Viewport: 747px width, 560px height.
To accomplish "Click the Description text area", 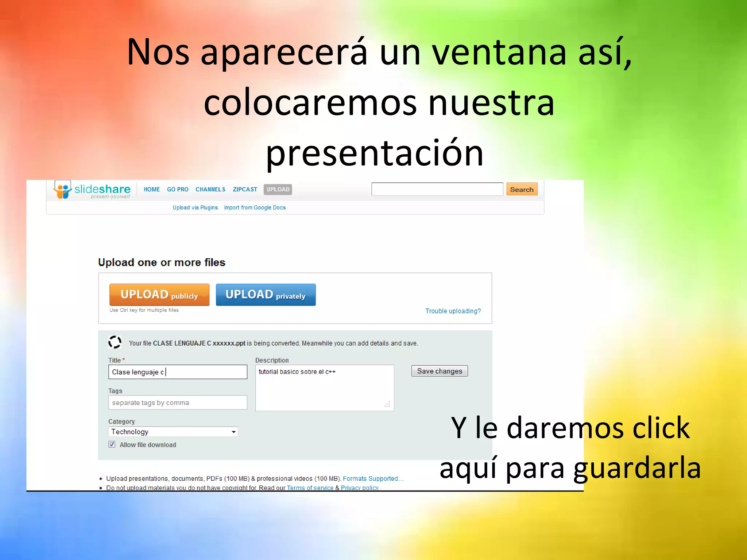I will click(325, 388).
